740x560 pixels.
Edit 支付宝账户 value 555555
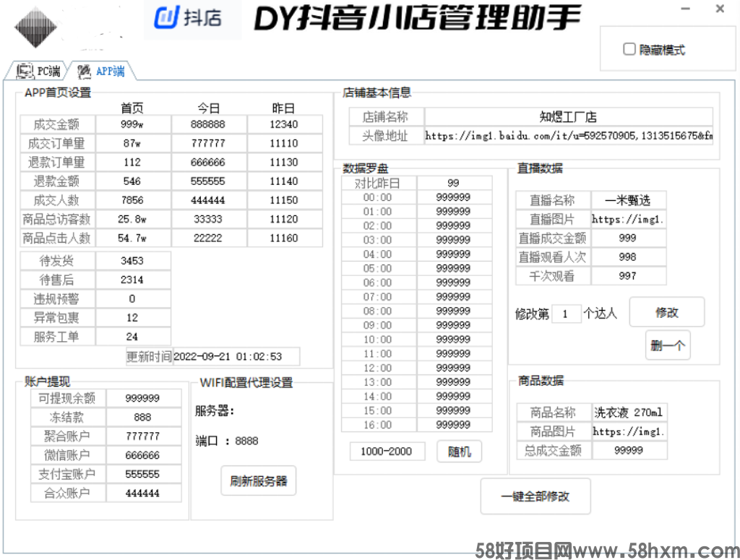[x=144, y=474]
